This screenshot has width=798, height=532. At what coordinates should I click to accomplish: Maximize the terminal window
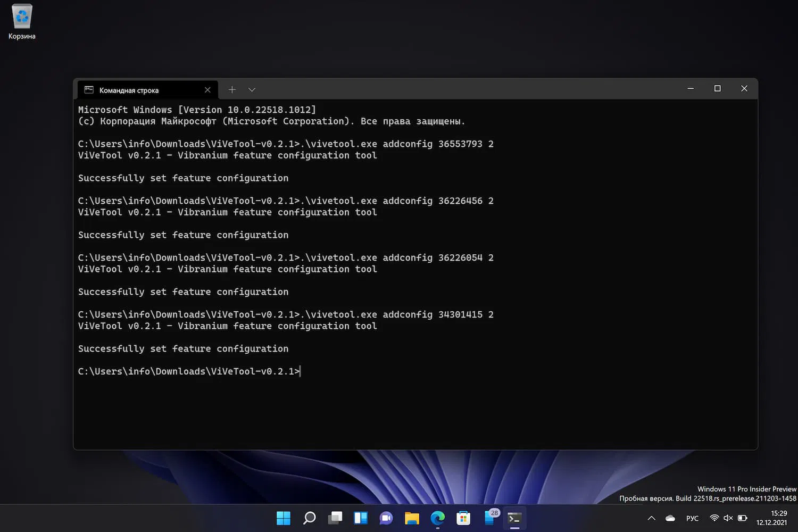pyautogui.click(x=717, y=88)
